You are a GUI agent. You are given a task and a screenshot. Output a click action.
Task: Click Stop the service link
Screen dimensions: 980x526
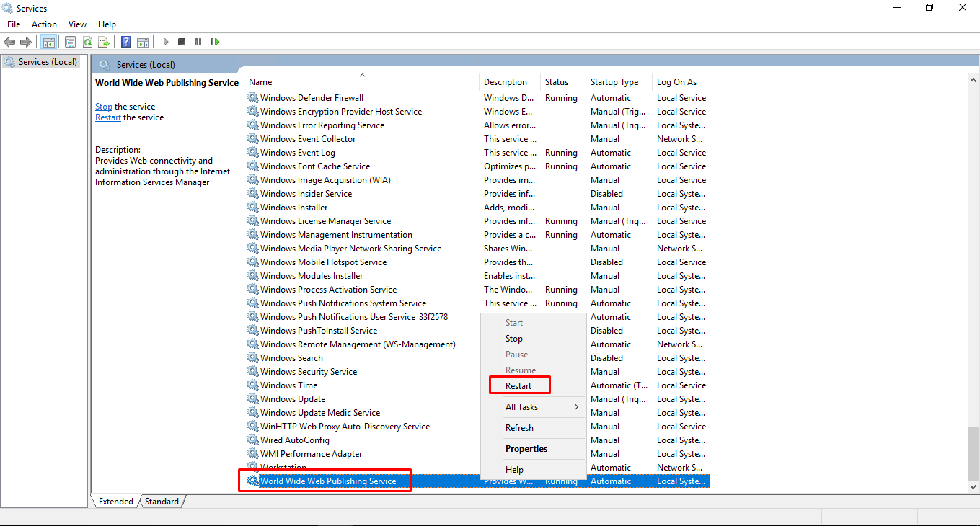pyautogui.click(x=104, y=107)
